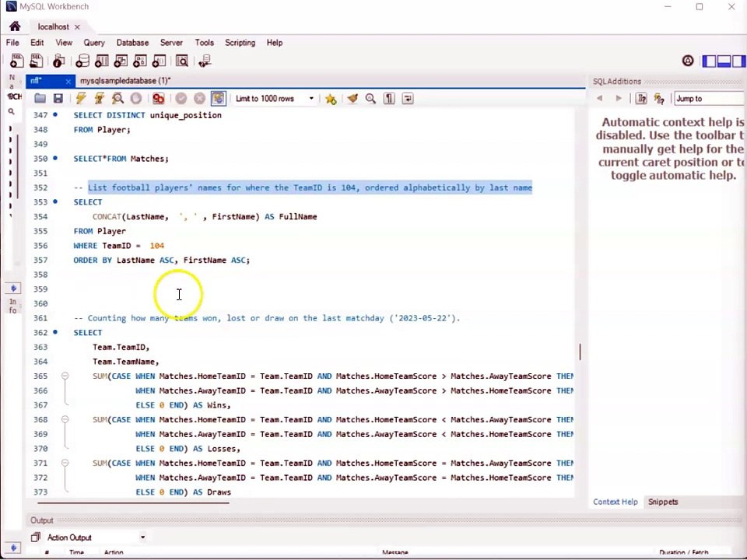
Task: Close the nfl query tab
Action: [x=68, y=82]
